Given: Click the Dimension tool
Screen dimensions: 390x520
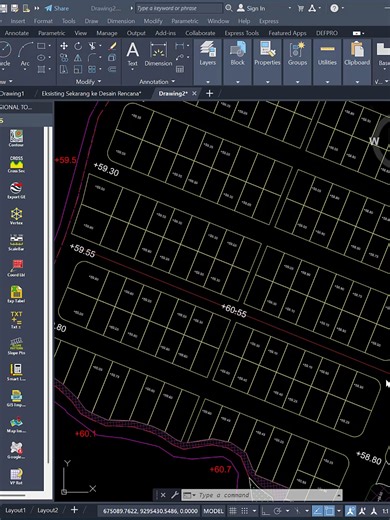Looking at the screenshot, I should pyautogui.click(x=158, y=54).
